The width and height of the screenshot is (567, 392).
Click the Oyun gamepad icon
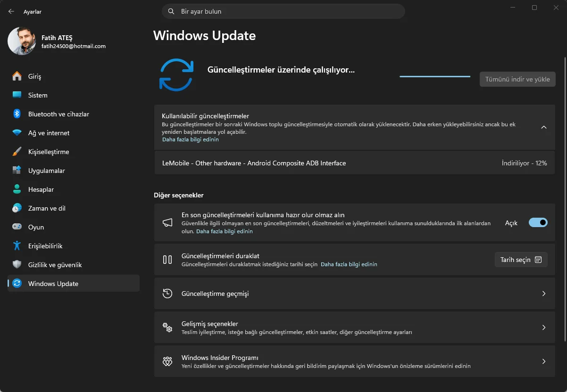[x=17, y=227]
